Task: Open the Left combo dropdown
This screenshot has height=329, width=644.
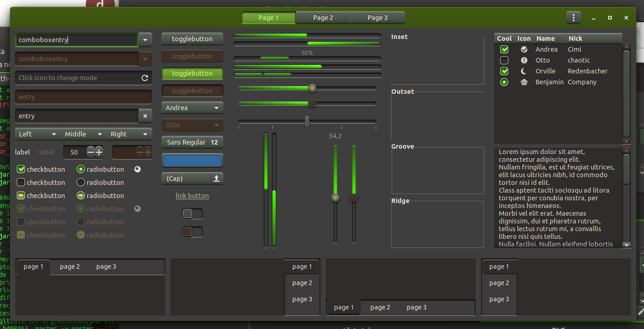Action: (38, 134)
